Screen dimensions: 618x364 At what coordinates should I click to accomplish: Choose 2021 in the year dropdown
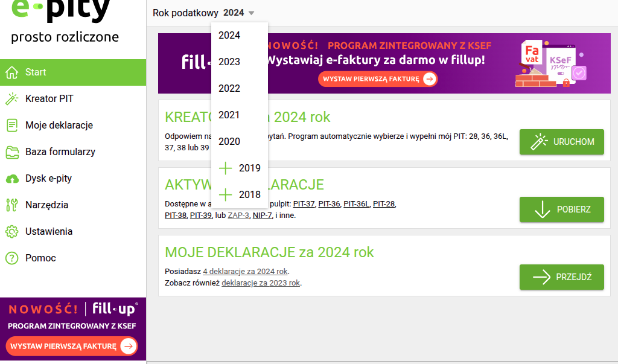[x=229, y=115]
